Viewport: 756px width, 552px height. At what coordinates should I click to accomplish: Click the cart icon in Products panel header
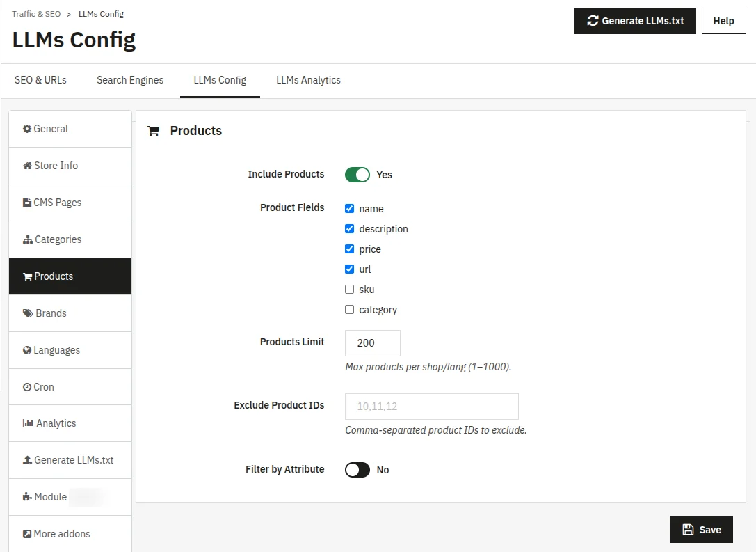(153, 131)
